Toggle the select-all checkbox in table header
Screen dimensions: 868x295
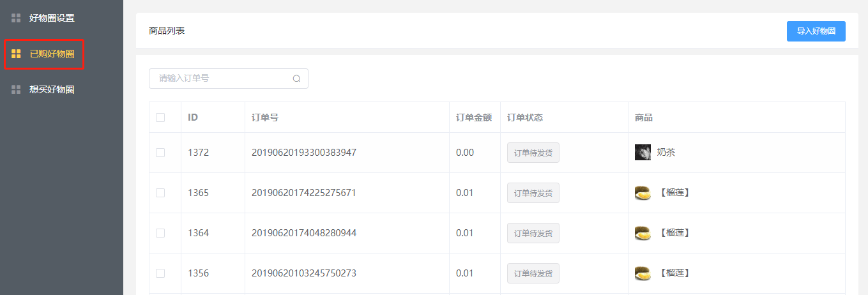pyautogui.click(x=160, y=117)
